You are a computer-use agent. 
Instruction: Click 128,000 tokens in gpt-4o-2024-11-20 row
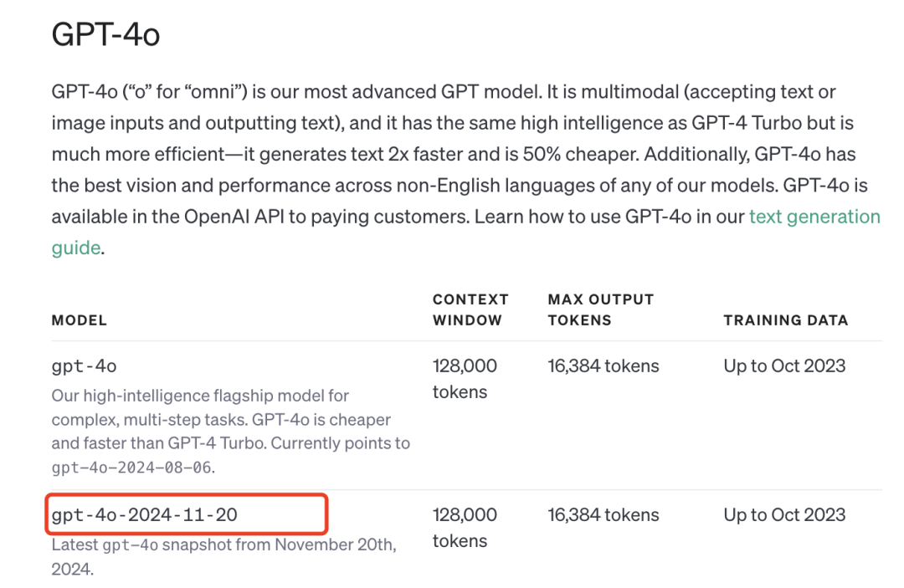tap(465, 528)
